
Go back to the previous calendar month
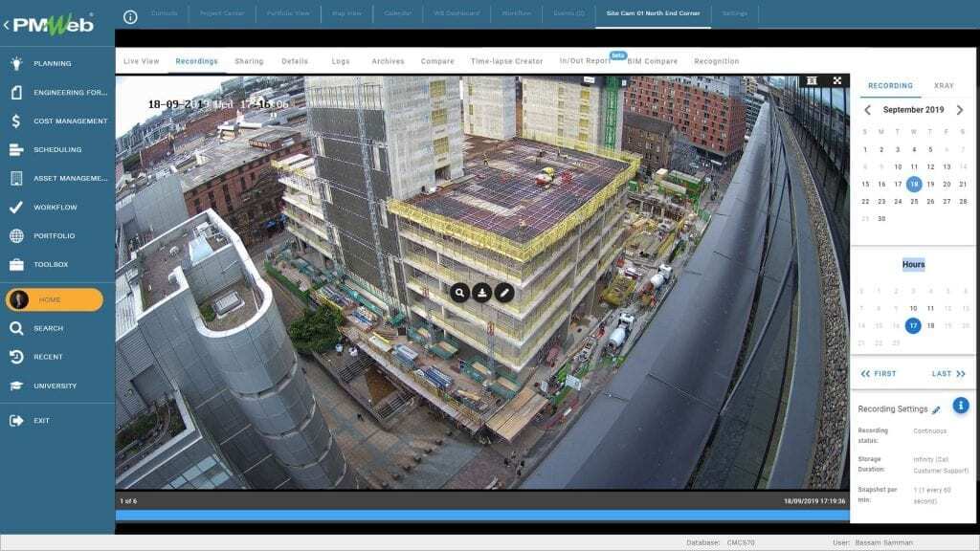coord(868,110)
